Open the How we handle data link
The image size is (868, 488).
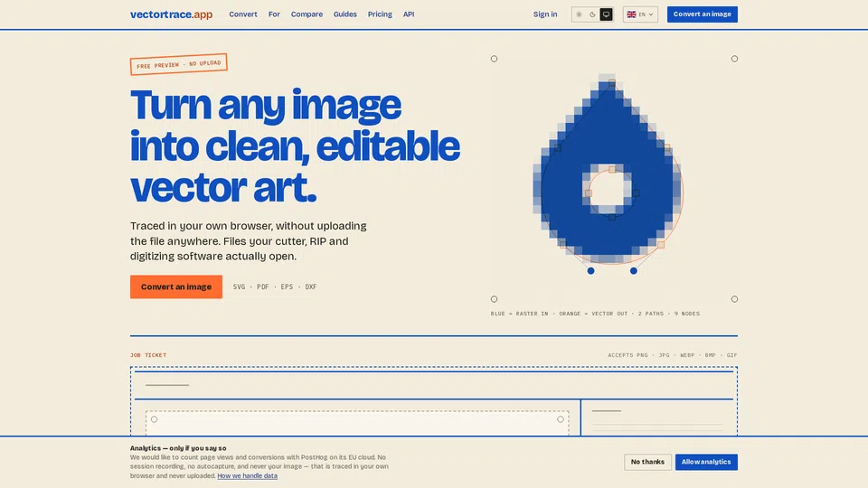point(248,476)
